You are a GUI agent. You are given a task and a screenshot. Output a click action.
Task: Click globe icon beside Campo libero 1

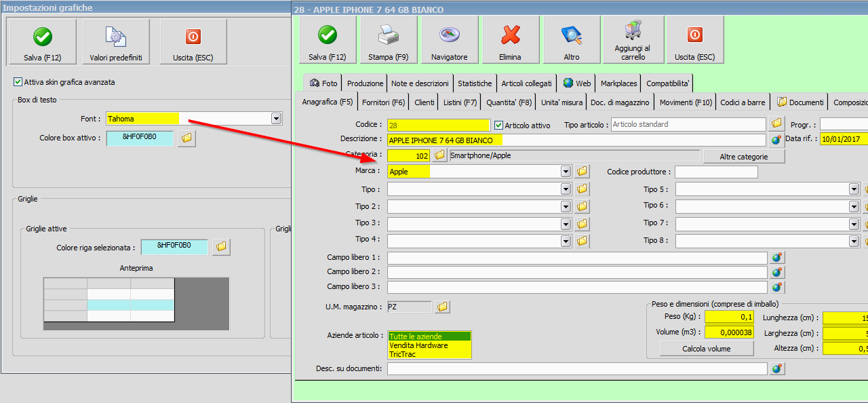click(777, 258)
